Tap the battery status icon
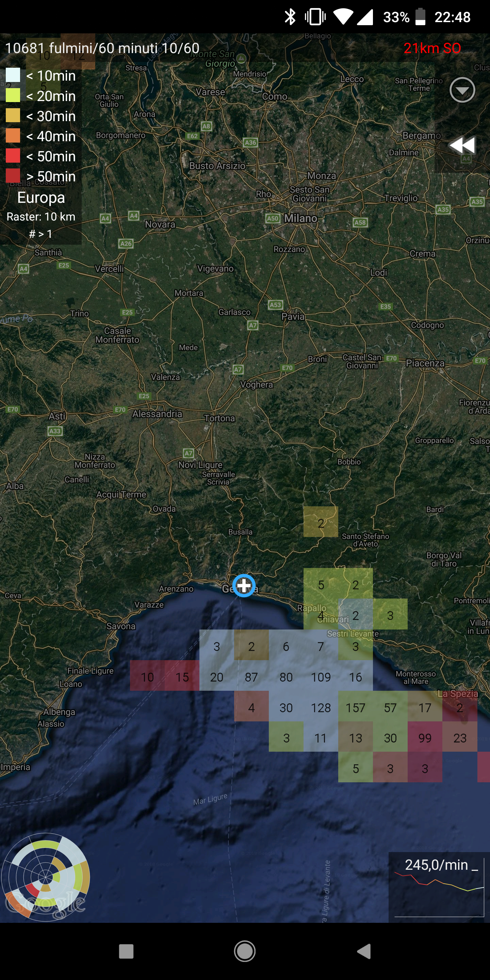This screenshot has width=490, height=980. (420, 17)
